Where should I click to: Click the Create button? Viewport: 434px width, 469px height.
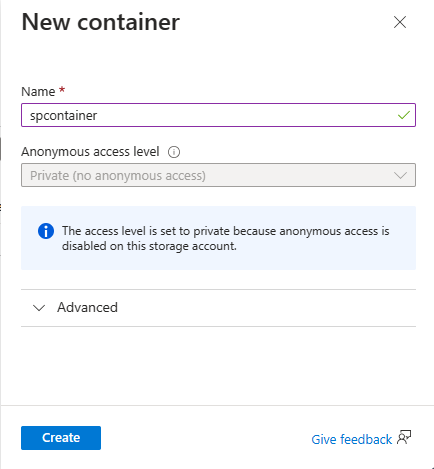tap(61, 438)
